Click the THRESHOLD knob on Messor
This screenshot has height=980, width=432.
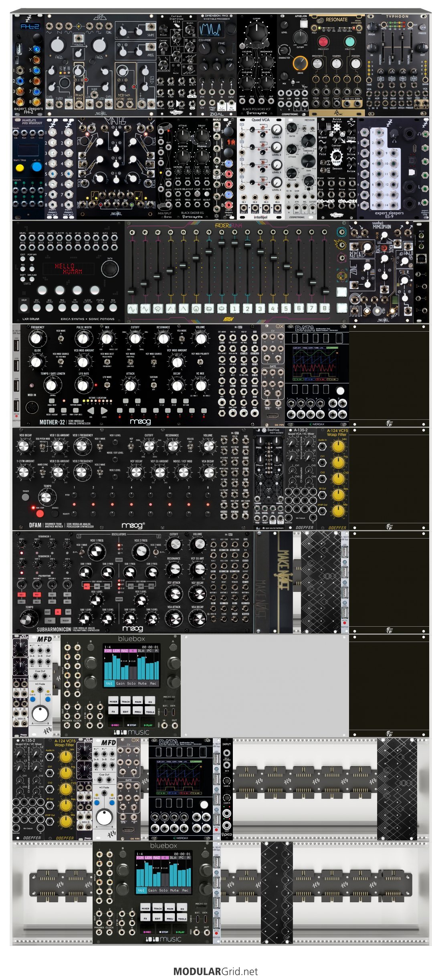click(x=308, y=141)
